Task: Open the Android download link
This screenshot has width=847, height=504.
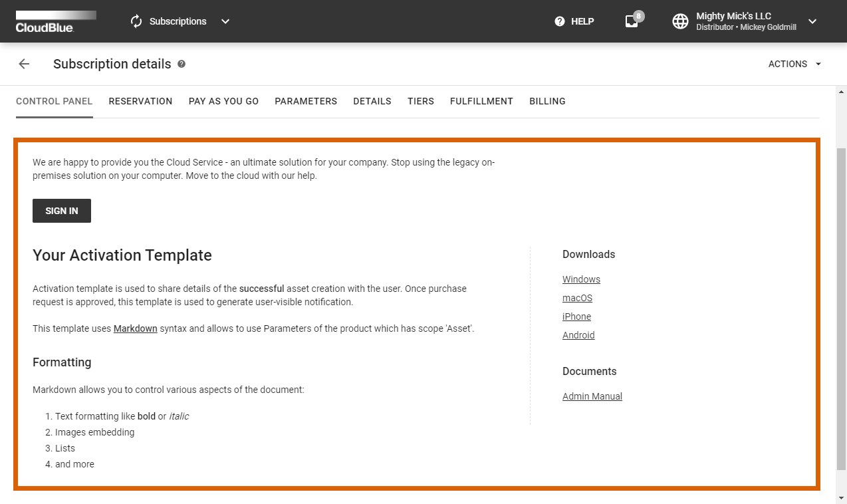Action: tap(578, 335)
